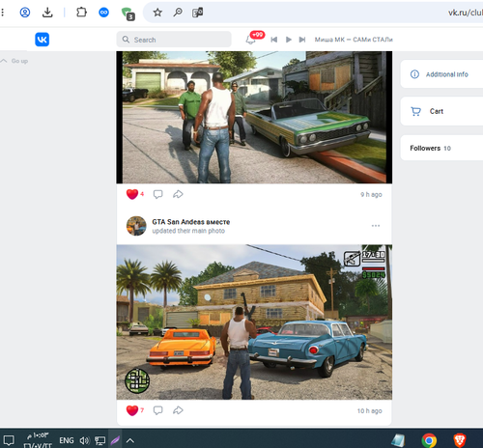
Task: Click the blue round extension icon
Action: 103,13
